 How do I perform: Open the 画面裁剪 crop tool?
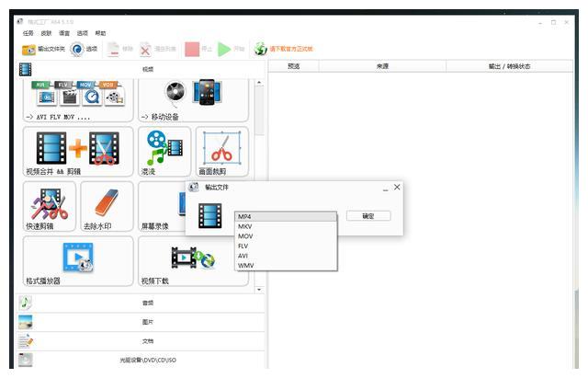222,151
